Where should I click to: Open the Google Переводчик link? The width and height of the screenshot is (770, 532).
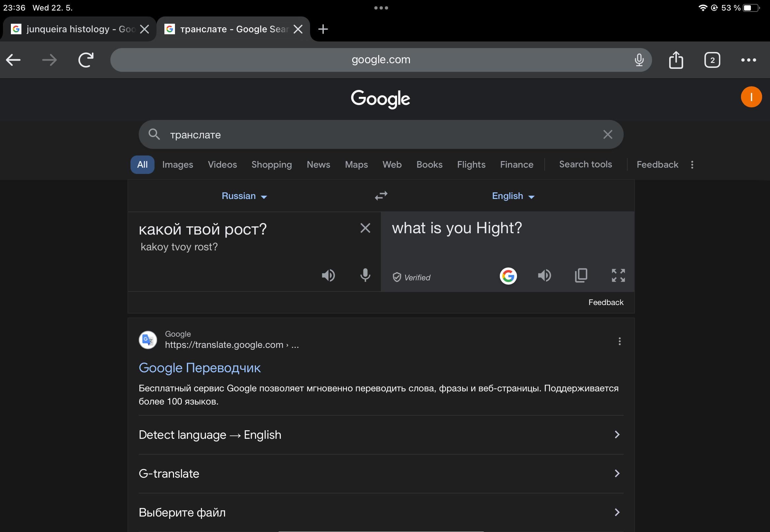point(199,368)
